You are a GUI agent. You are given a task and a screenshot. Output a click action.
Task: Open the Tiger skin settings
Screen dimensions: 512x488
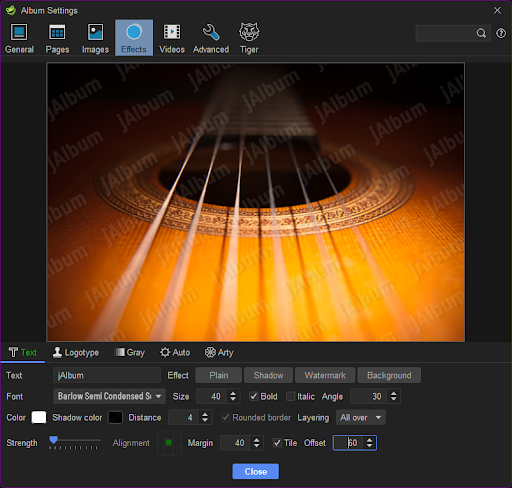[249, 38]
